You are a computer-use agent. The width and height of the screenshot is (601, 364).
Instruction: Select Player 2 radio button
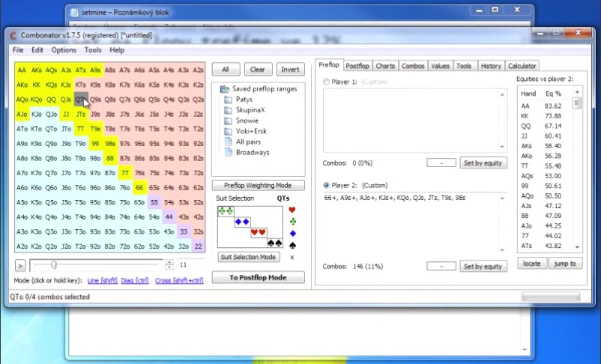click(326, 186)
